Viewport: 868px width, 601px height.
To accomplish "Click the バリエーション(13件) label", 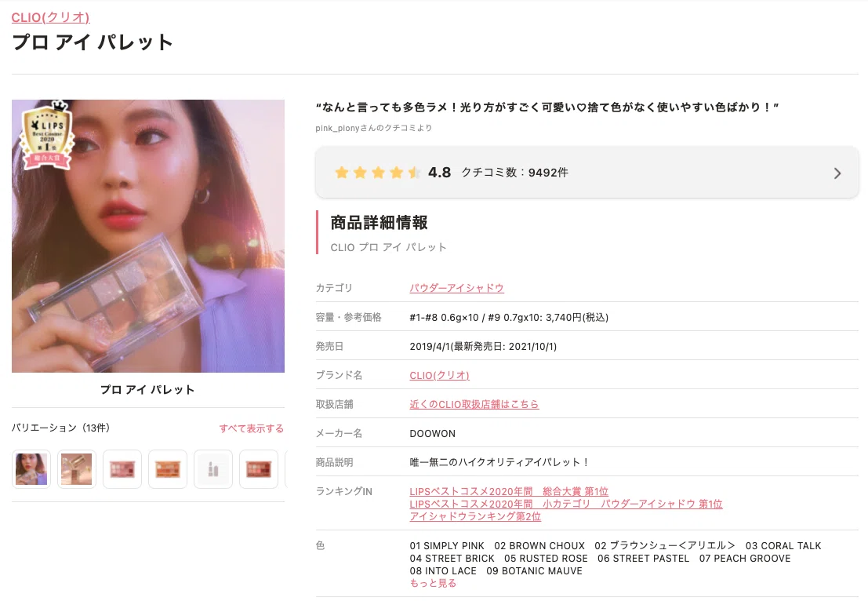I will pos(61,428).
